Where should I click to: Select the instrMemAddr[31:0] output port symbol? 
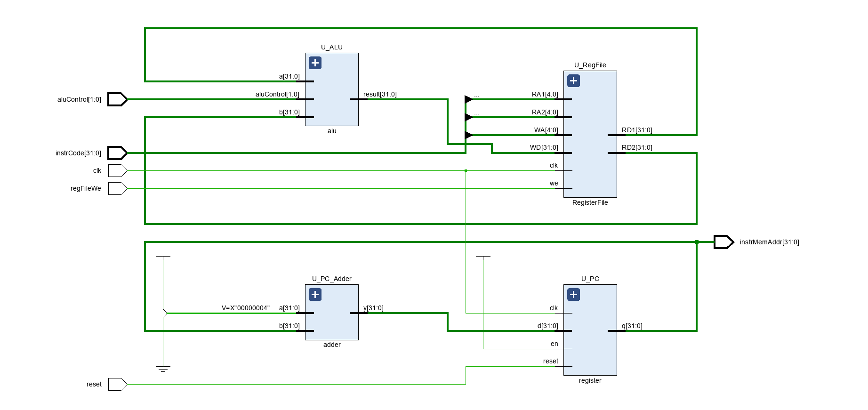click(x=723, y=242)
